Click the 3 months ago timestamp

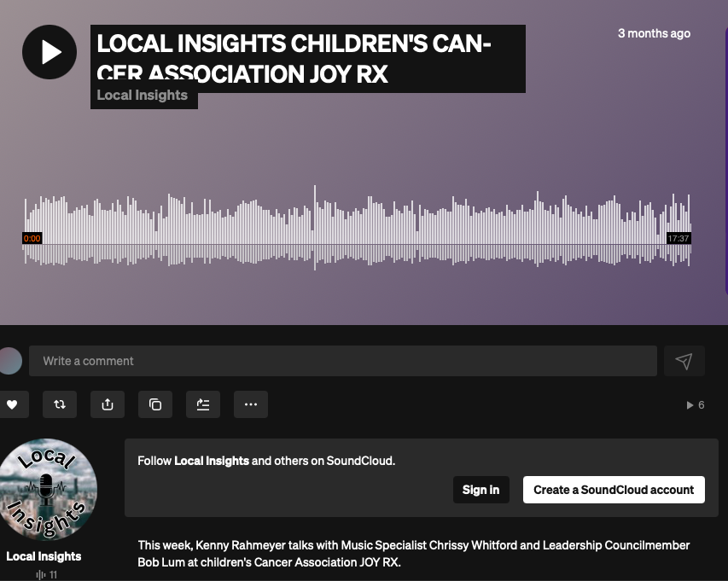(x=654, y=33)
